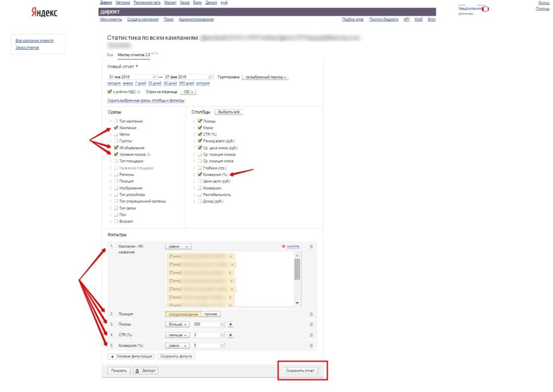Open the Создать кампанию menu link

coord(143,19)
